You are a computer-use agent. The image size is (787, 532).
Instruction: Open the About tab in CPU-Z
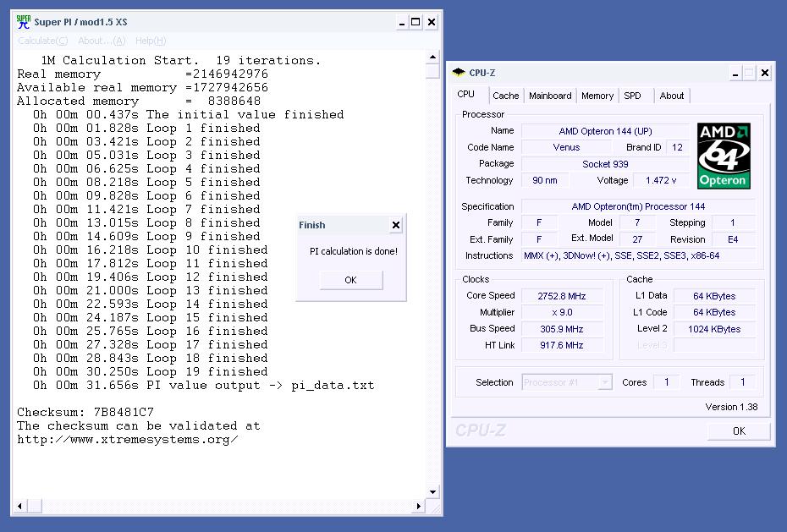click(x=672, y=96)
